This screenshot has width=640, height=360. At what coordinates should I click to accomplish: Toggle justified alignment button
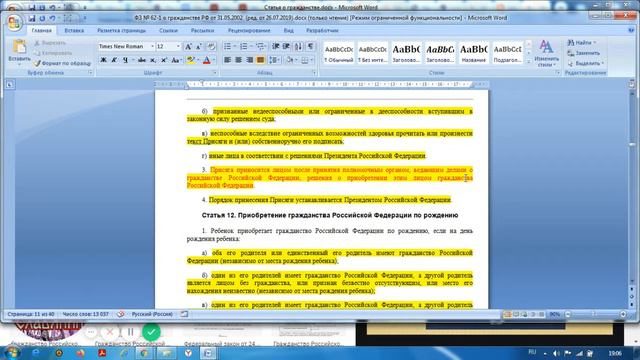coord(260,60)
